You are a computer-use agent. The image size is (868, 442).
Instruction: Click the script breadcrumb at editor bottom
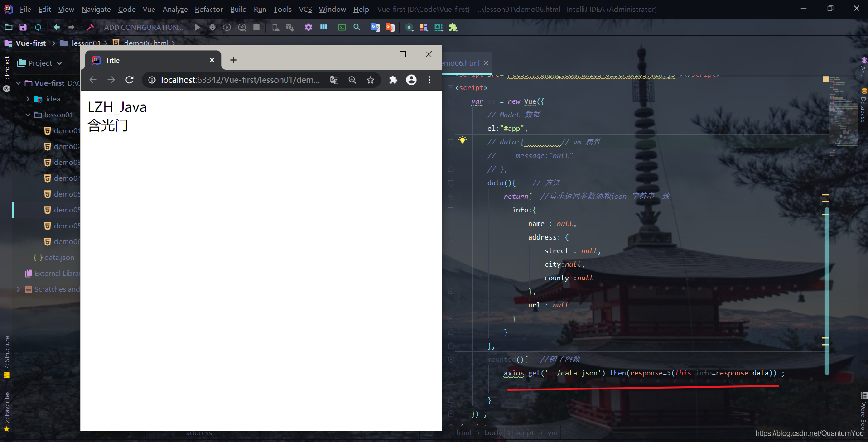[525, 433]
